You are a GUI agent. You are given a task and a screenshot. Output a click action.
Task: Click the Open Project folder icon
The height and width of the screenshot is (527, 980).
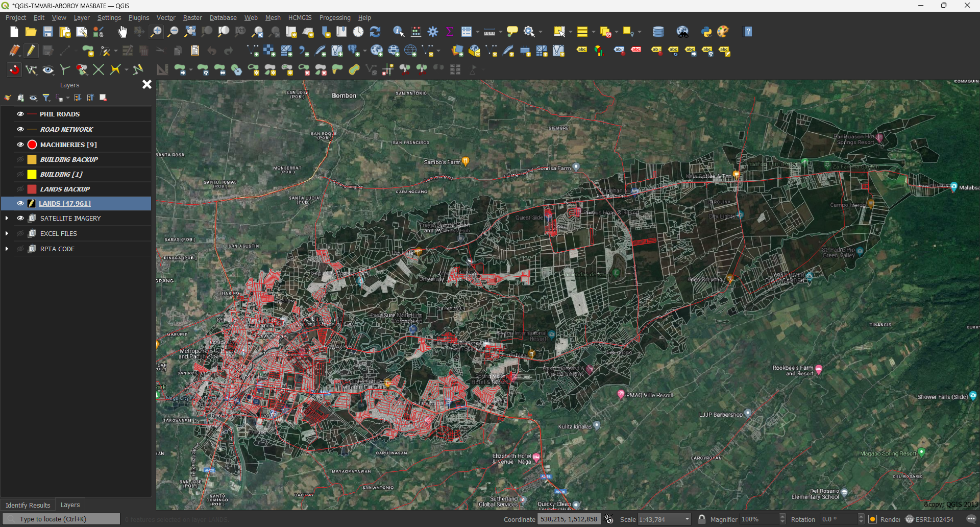point(31,32)
